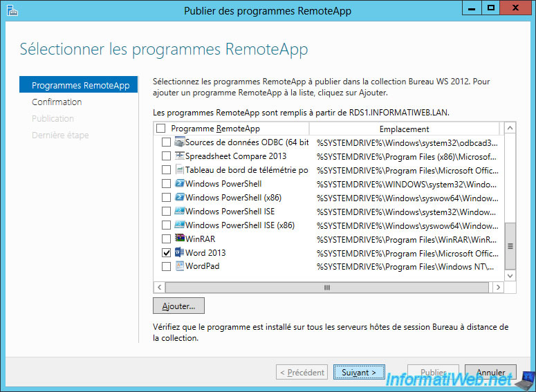Check the WinRAR checkbox
Image resolution: width=536 pixels, height=392 pixels.
[166, 239]
